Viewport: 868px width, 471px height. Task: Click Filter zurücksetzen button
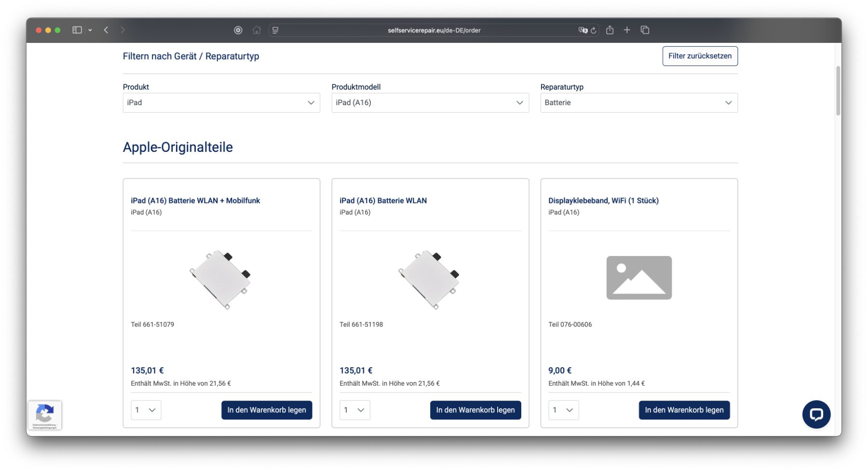tap(700, 56)
